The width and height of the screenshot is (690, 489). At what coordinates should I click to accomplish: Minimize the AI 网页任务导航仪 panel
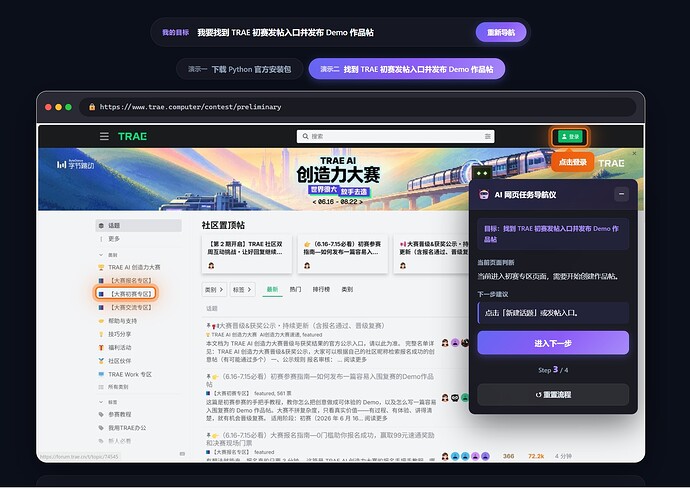coord(621,194)
